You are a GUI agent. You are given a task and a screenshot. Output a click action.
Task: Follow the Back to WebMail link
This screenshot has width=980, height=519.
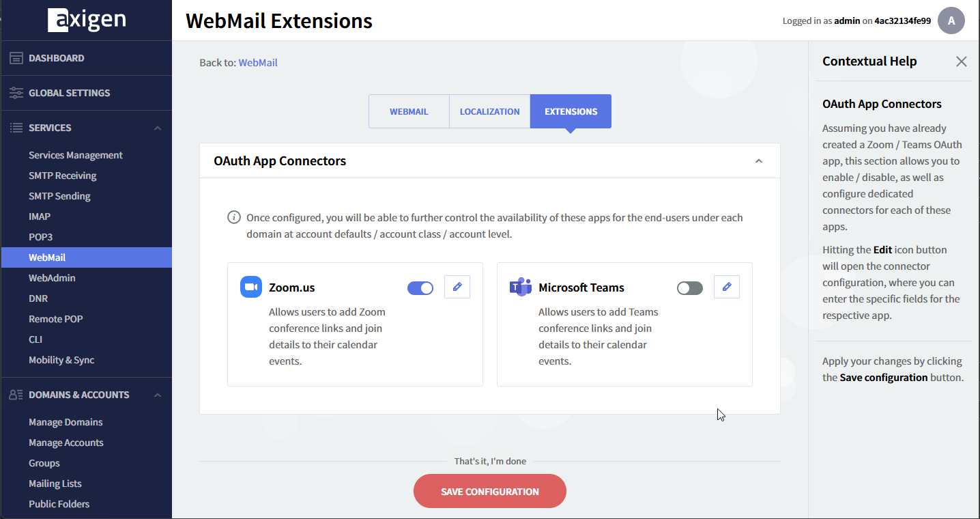tap(257, 63)
